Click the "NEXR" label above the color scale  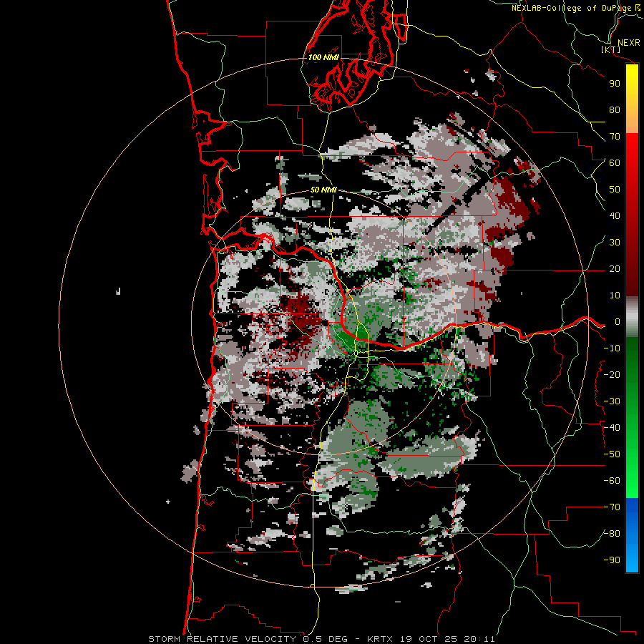pos(628,43)
